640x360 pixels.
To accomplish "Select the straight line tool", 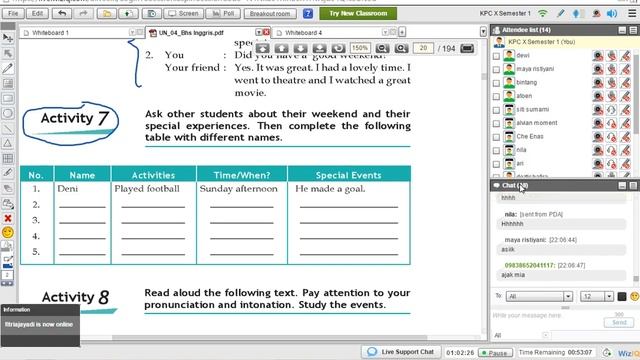I will point(8,129).
